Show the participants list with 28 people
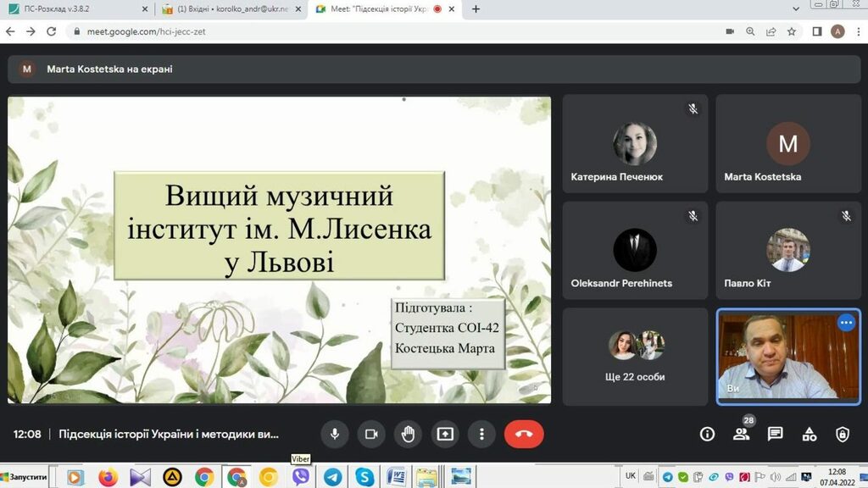Image resolution: width=868 pixels, height=488 pixels. coord(742,434)
